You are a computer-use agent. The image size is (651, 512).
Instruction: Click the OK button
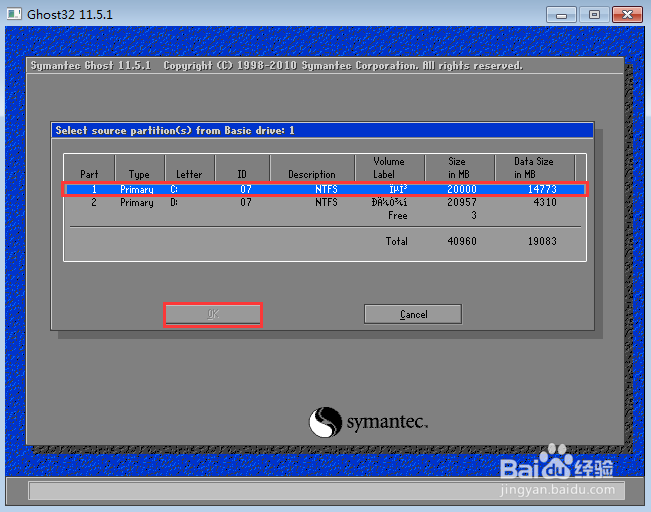click(213, 314)
